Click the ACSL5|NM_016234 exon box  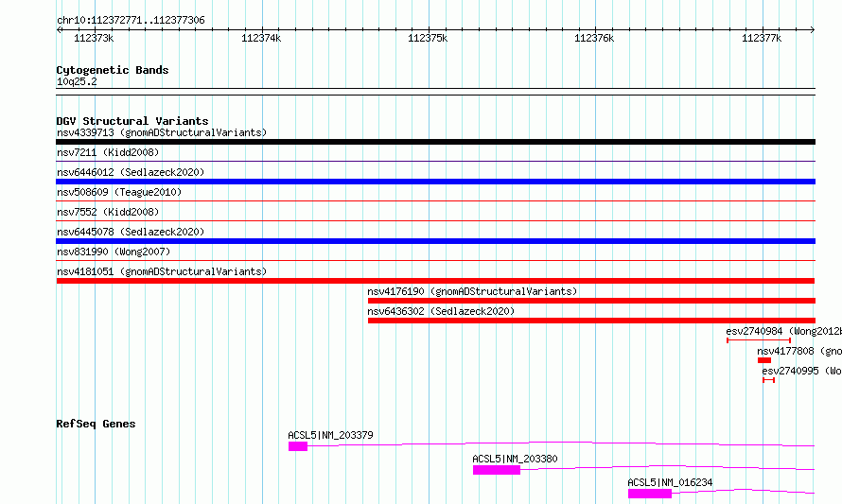[x=650, y=494]
